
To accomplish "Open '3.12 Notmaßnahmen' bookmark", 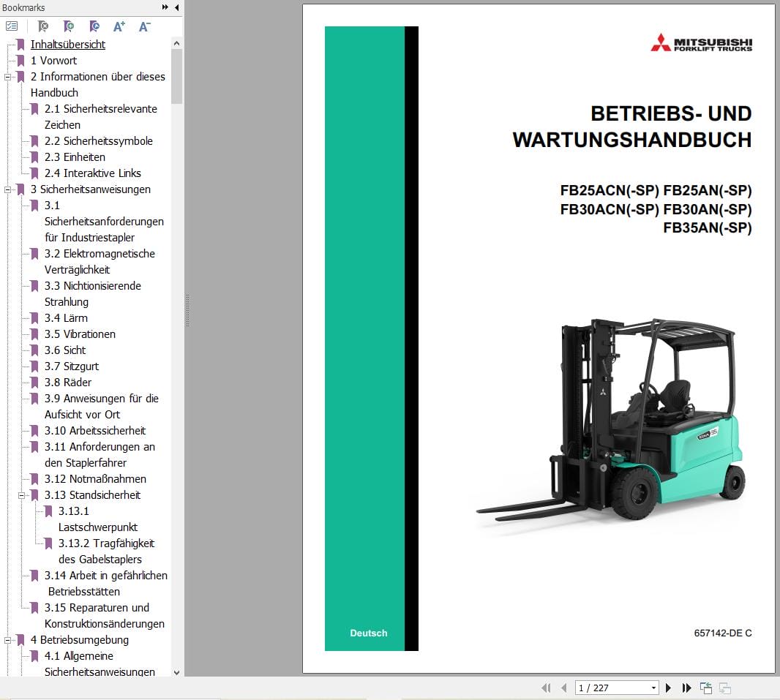I will [95, 479].
